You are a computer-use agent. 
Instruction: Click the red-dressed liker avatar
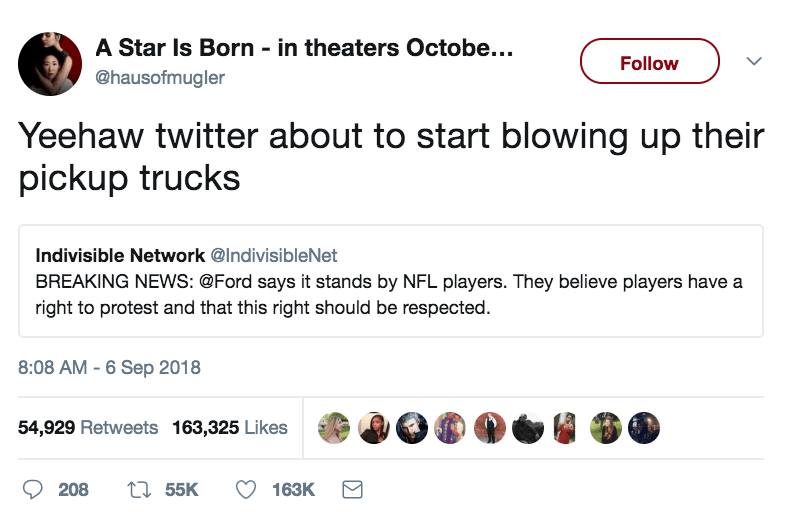566,428
